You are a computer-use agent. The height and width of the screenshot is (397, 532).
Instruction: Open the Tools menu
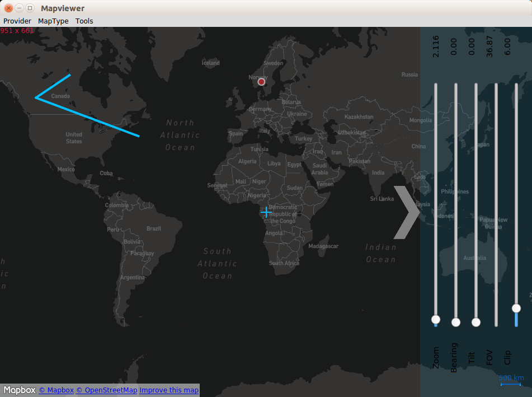click(84, 21)
